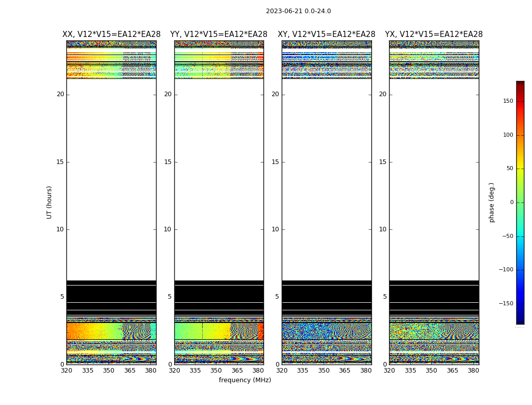Click the XY phase waterfall plot
Viewport: 532px width, 405px height.
[x=326, y=202]
